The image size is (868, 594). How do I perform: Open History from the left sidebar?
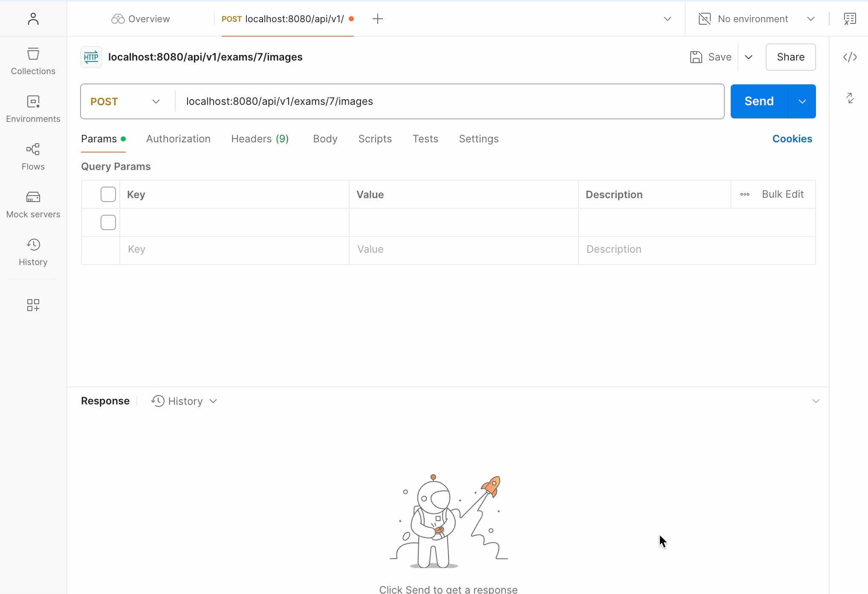pos(33,252)
